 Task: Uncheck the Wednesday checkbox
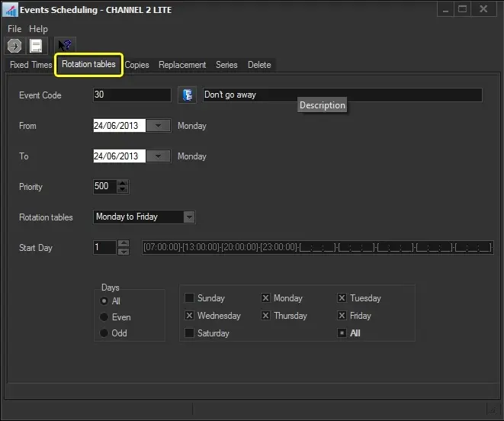[x=190, y=316]
